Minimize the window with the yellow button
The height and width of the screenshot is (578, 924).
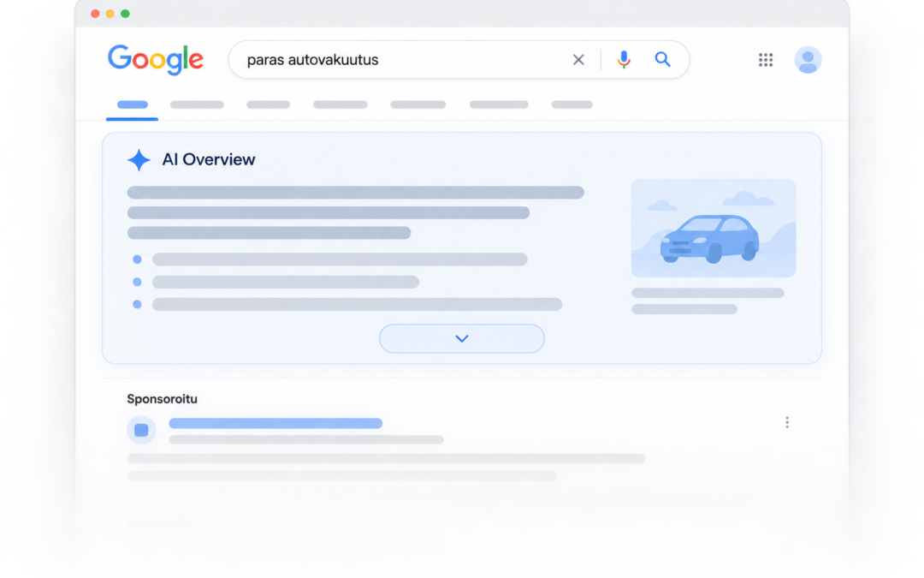tap(110, 14)
